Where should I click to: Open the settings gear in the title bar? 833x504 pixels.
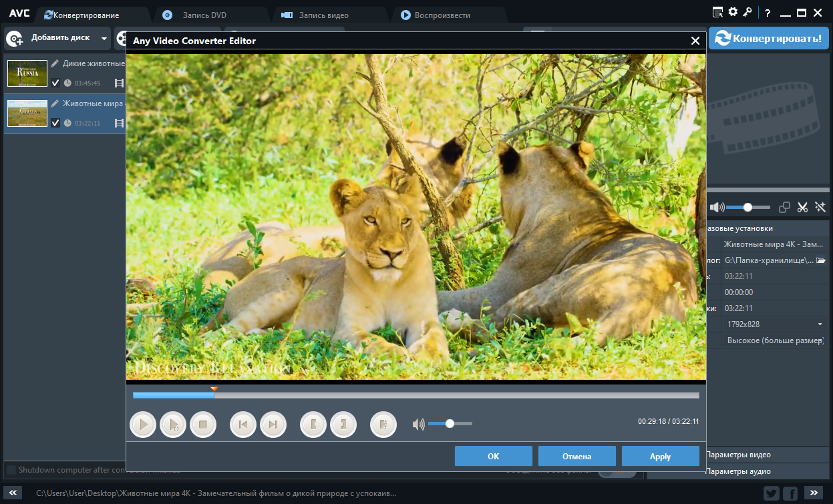[733, 12]
